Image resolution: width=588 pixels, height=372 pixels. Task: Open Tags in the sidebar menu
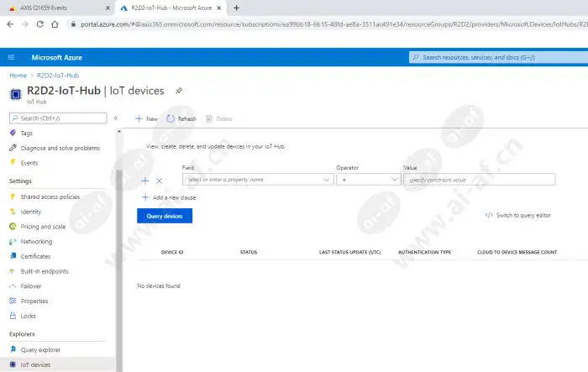(x=27, y=134)
